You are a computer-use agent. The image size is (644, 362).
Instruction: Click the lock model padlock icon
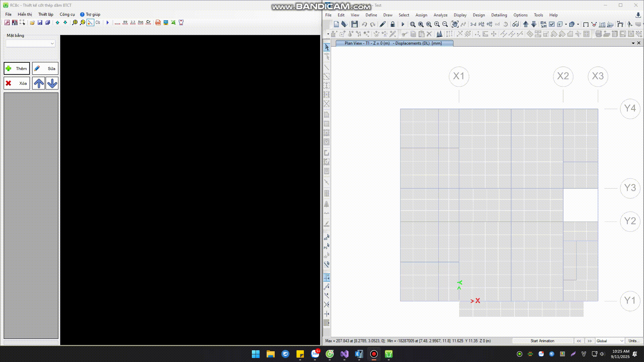pyautogui.click(x=393, y=24)
